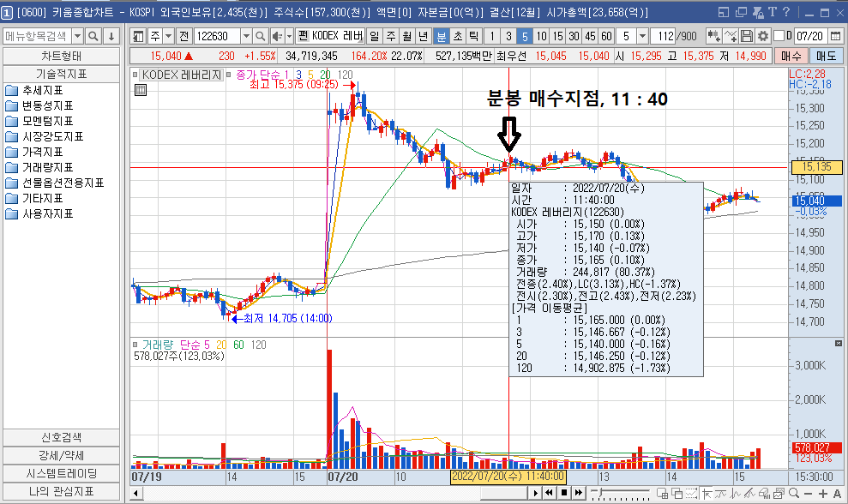The width and height of the screenshot is (848, 504).
Task: Click the date field 07/20
Action: click(809, 36)
